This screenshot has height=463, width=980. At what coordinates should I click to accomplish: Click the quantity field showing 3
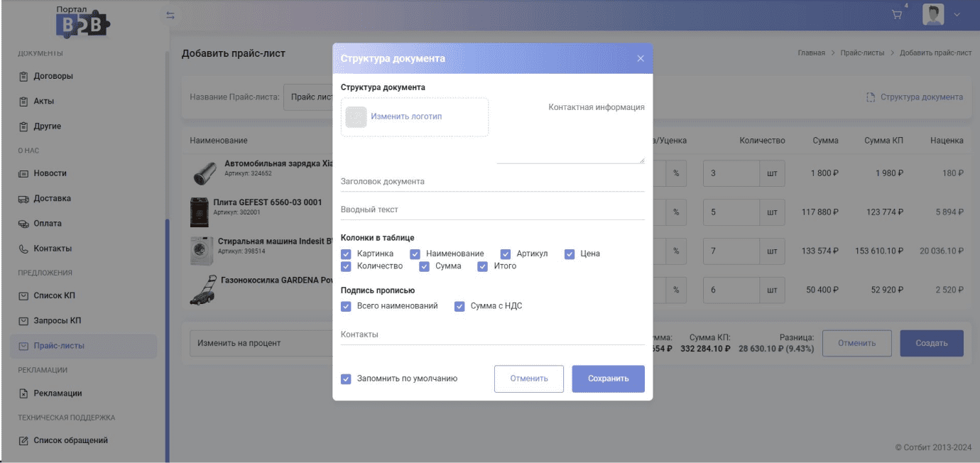click(x=731, y=173)
